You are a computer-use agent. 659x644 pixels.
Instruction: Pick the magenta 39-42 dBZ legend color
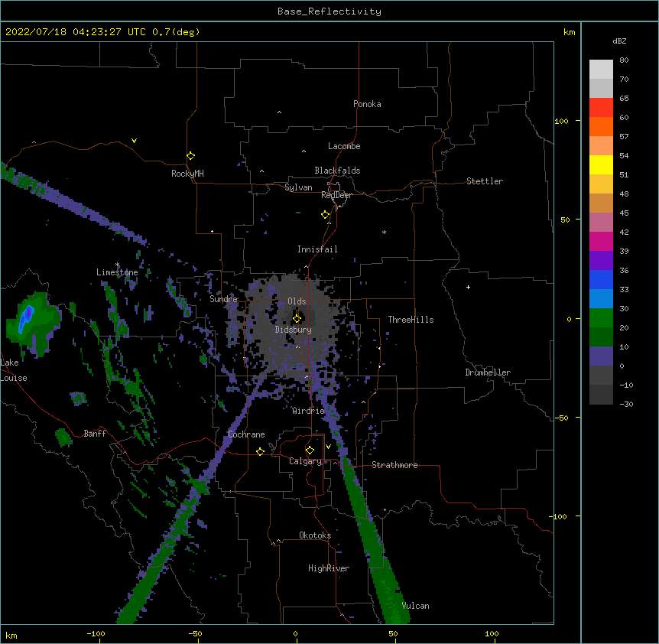pos(601,241)
